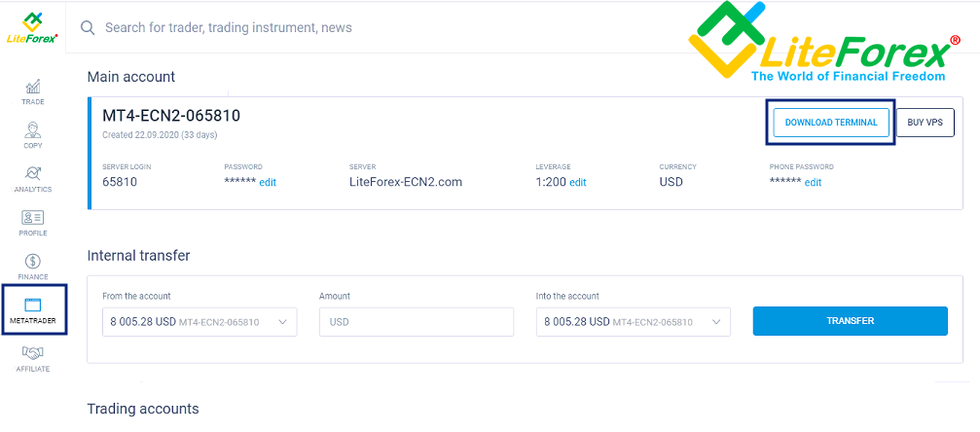Click the Trading accounts heading
Image resolution: width=980 pixels, height=432 pixels.
point(143,409)
